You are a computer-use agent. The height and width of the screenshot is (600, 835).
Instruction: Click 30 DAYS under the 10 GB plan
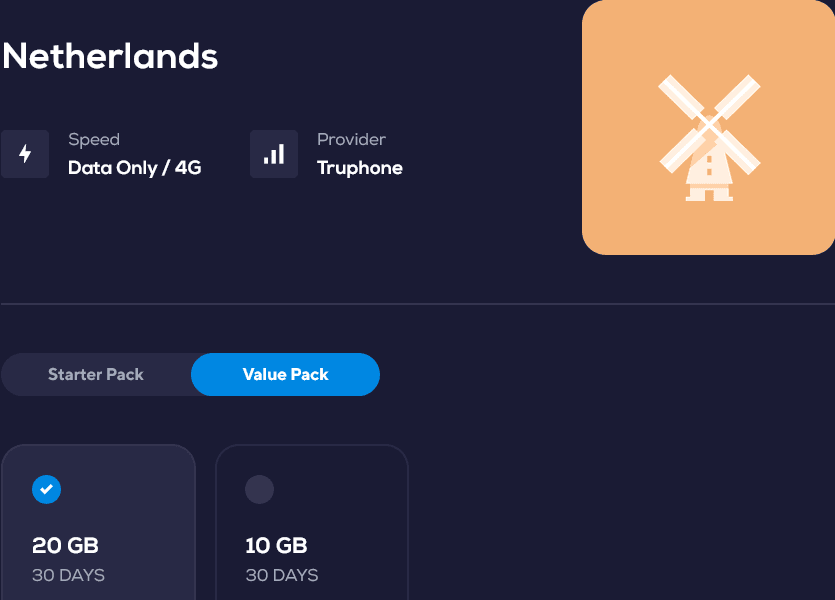pyautogui.click(x=282, y=575)
